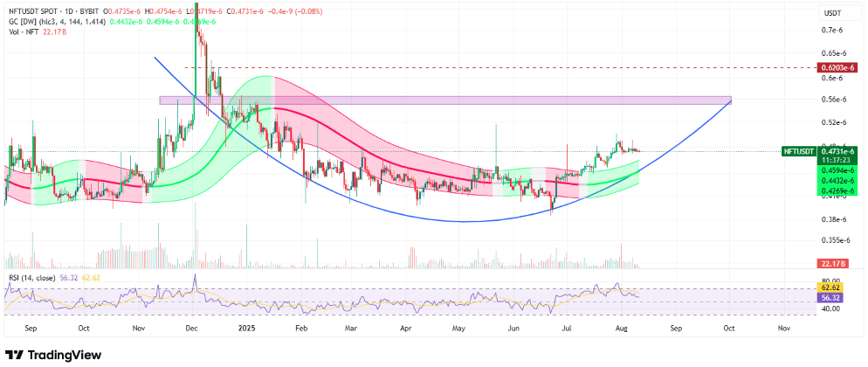This screenshot has height=367, width=868.
Task: Select the blue curved arc drawing
Action: pos(464,222)
